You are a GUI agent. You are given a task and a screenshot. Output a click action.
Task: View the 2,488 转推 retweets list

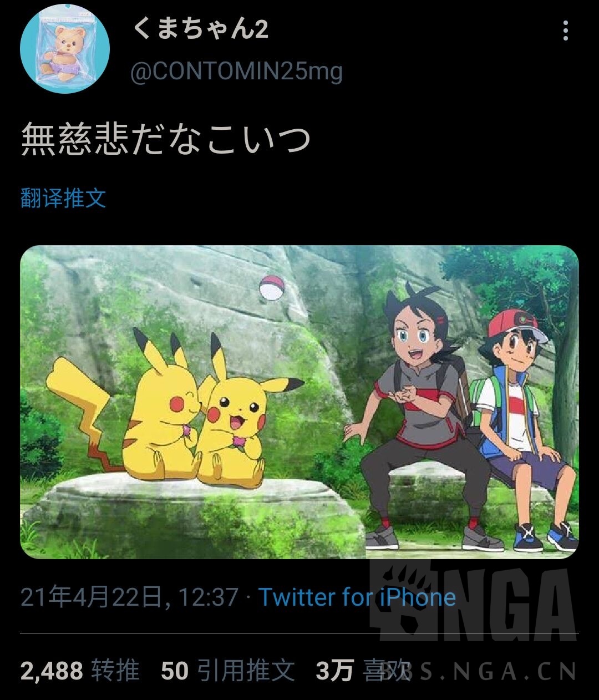(80, 670)
